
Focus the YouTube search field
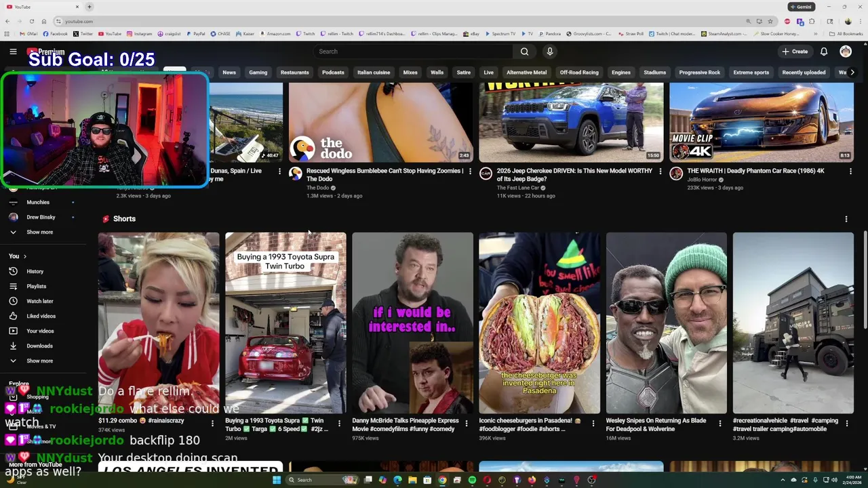tap(414, 52)
